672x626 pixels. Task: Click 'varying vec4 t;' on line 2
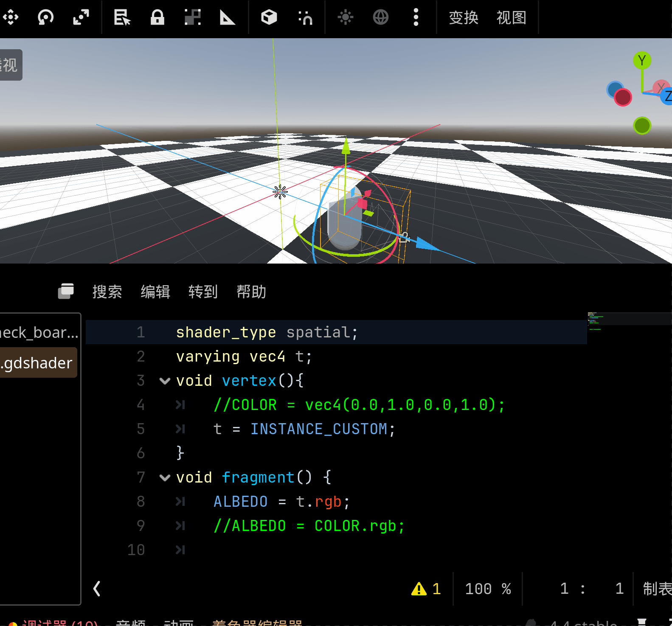244,357
